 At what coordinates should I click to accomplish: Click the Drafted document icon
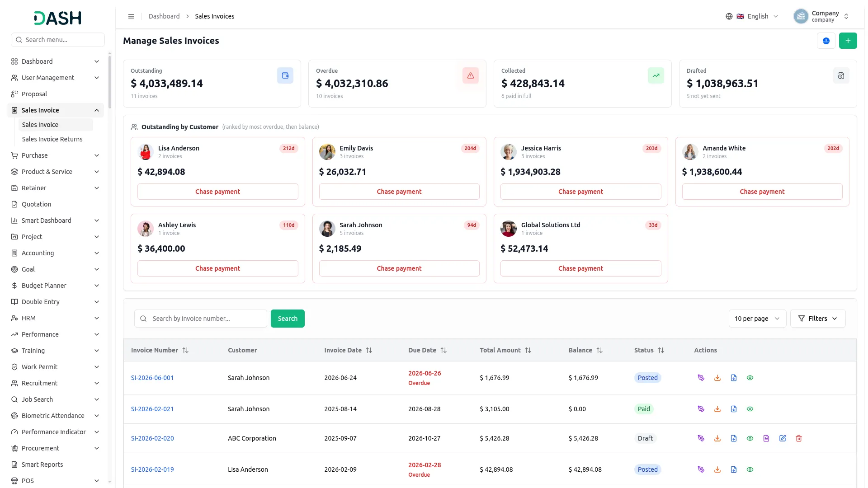[x=841, y=75]
